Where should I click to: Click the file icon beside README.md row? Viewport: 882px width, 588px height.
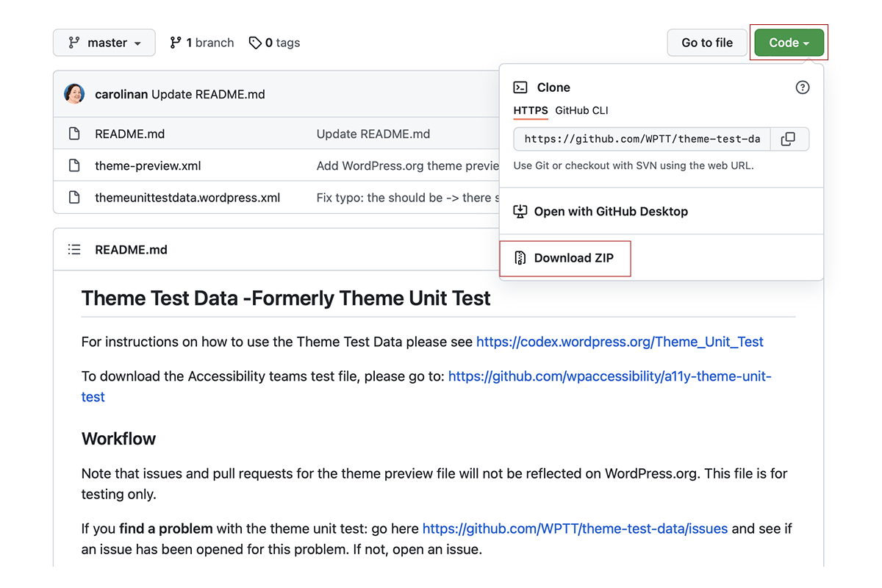click(x=73, y=134)
